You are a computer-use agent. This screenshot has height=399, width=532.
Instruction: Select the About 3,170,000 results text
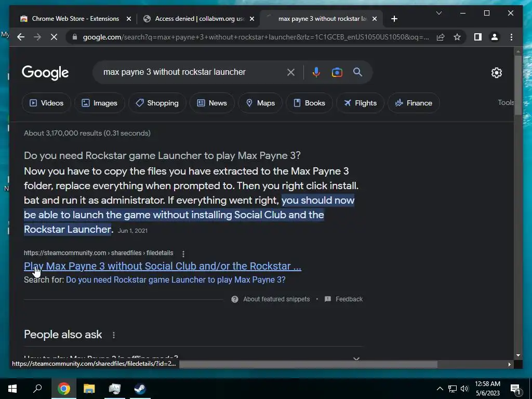tap(87, 133)
